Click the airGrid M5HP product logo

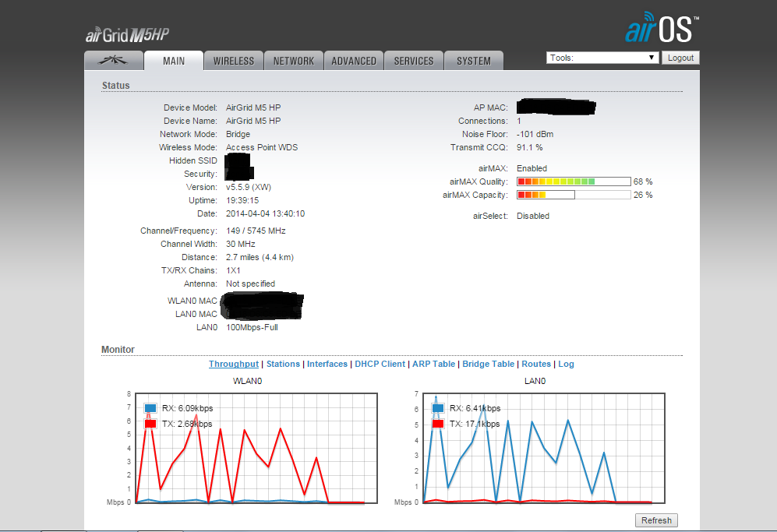127,35
